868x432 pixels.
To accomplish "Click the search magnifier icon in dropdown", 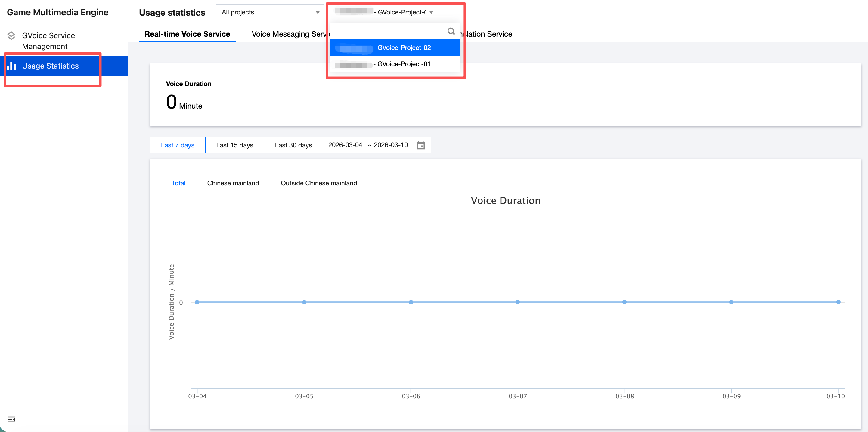I will [x=451, y=31].
